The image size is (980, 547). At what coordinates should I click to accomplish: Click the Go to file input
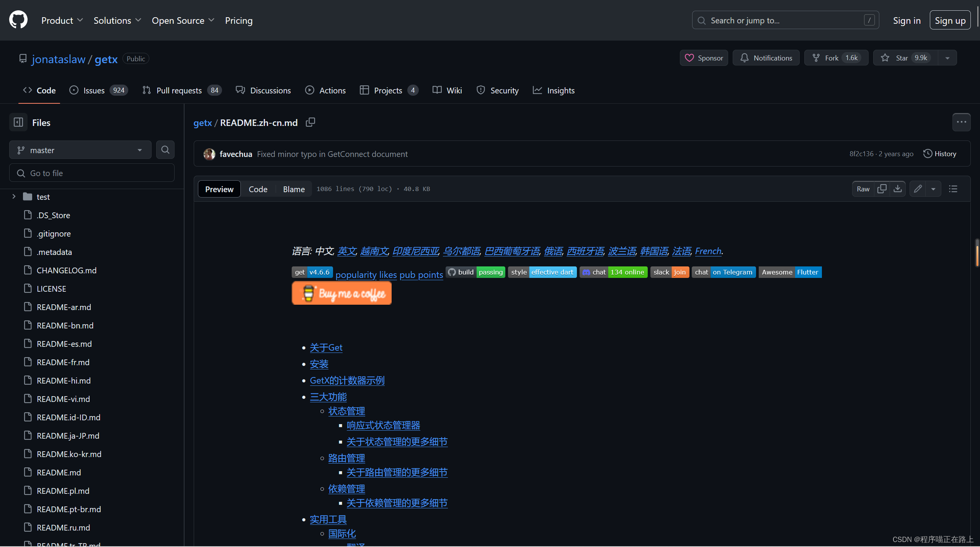[92, 173]
